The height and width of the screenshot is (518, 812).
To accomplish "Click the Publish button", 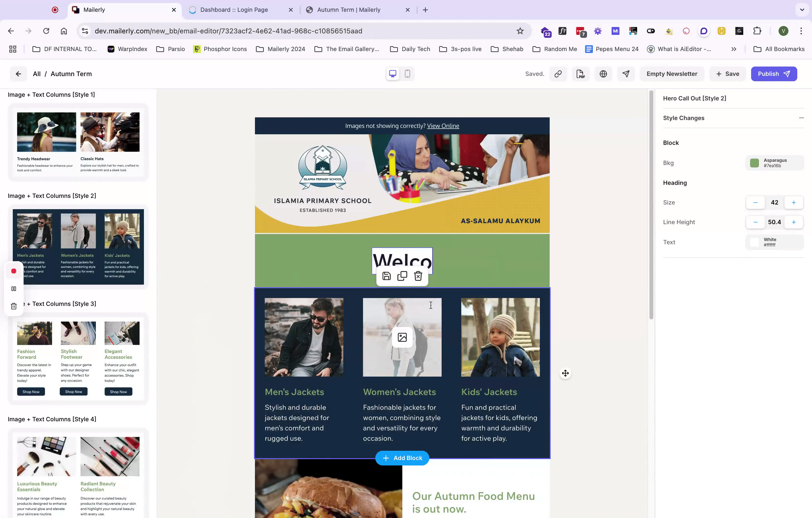I will tap(773, 74).
